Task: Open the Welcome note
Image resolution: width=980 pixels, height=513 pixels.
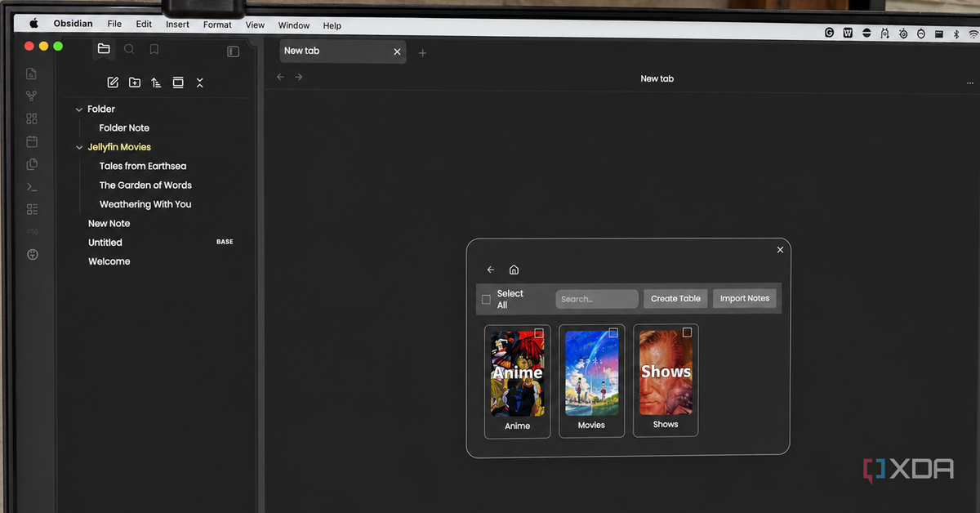Action: [109, 262]
